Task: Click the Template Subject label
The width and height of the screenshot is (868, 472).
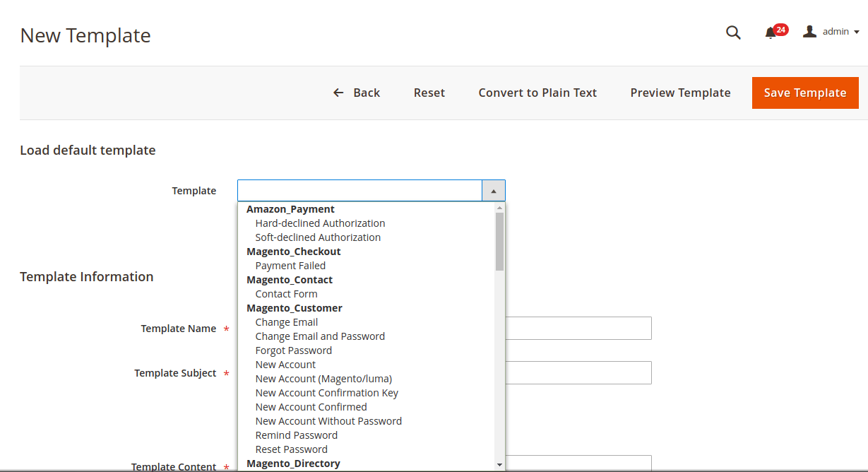Action: (x=175, y=373)
